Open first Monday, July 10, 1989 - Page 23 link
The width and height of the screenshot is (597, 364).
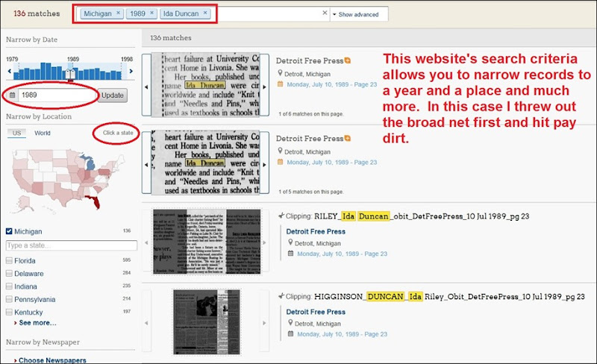[331, 84]
